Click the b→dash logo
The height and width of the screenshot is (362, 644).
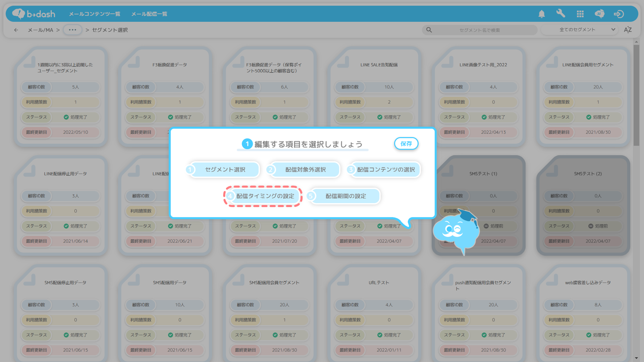click(x=33, y=14)
